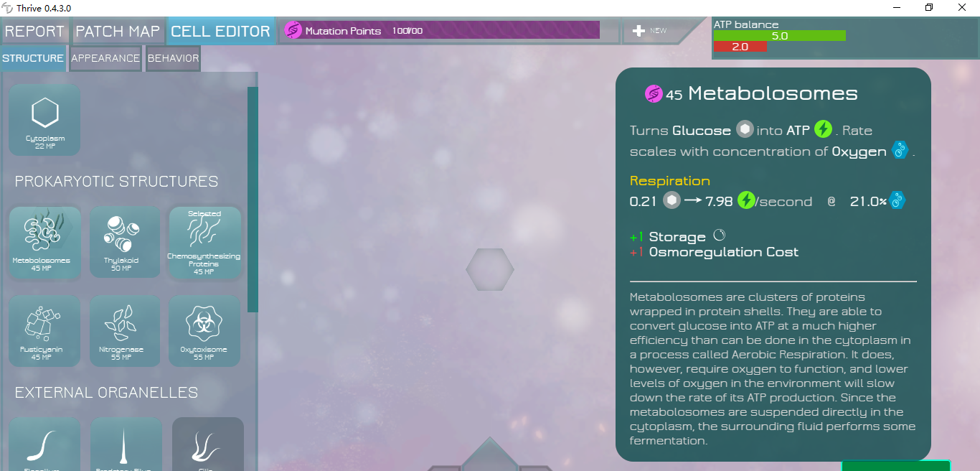
Task: Switch to the BEHAVIOR tab
Action: 172,58
